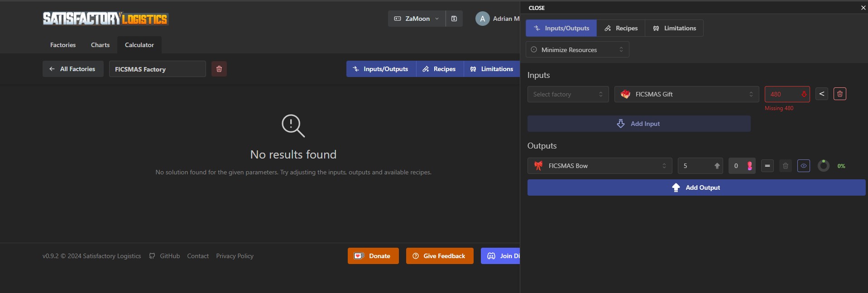The width and height of the screenshot is (868, 293).
Task: Click the FICSMAS Factory name field
Action: click(x=157, y=69)
